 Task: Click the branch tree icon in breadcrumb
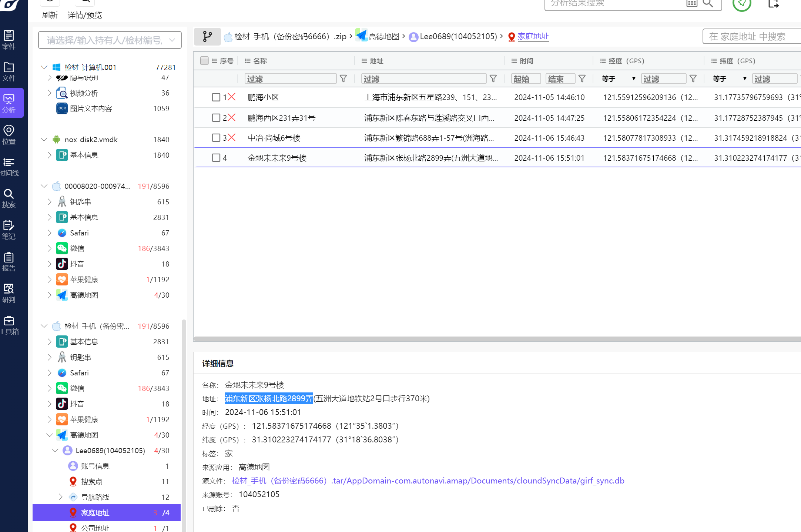click(207, 37)
